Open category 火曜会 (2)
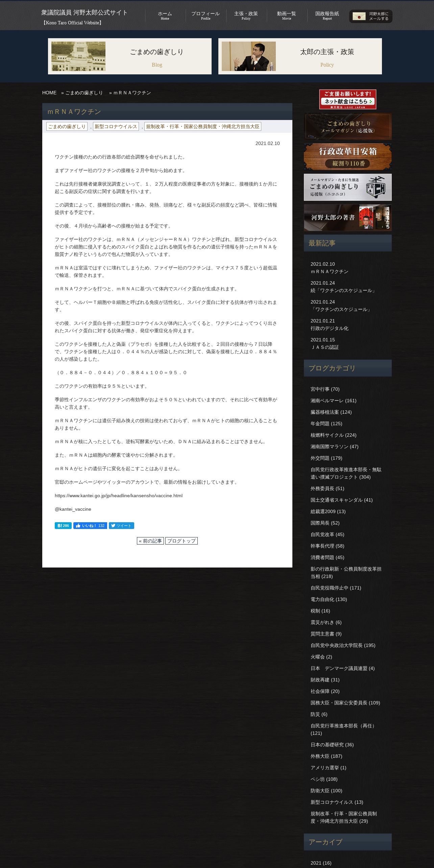Viewport: 434px width, 868px height. [x=321, y=657]
